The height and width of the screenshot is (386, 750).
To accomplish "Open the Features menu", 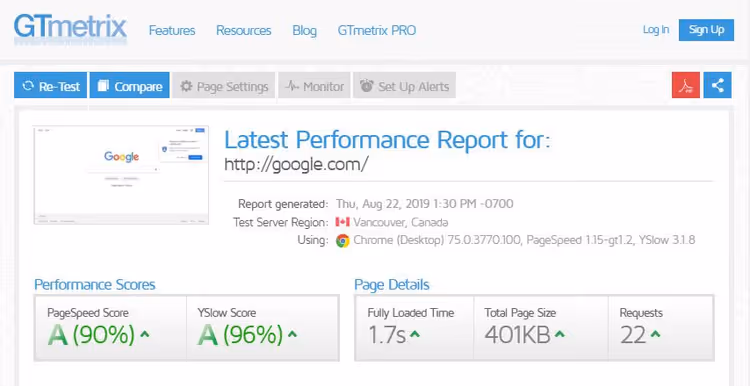I will pyautogui.click(x=172, y=31).
